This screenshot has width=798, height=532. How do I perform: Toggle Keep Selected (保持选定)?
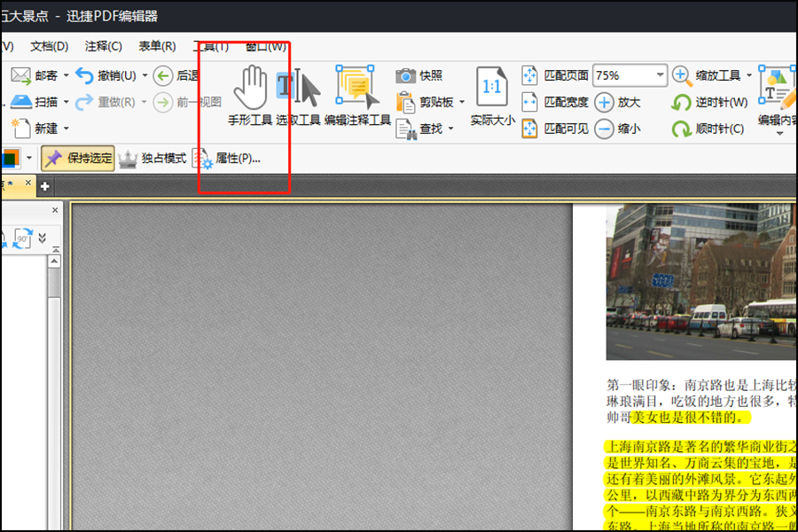(x=78, y=159)
